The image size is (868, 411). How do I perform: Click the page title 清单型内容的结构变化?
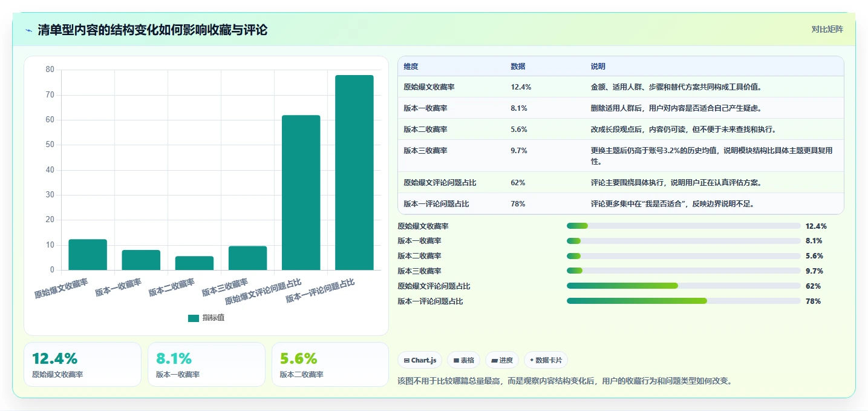[x=152, y=30]
